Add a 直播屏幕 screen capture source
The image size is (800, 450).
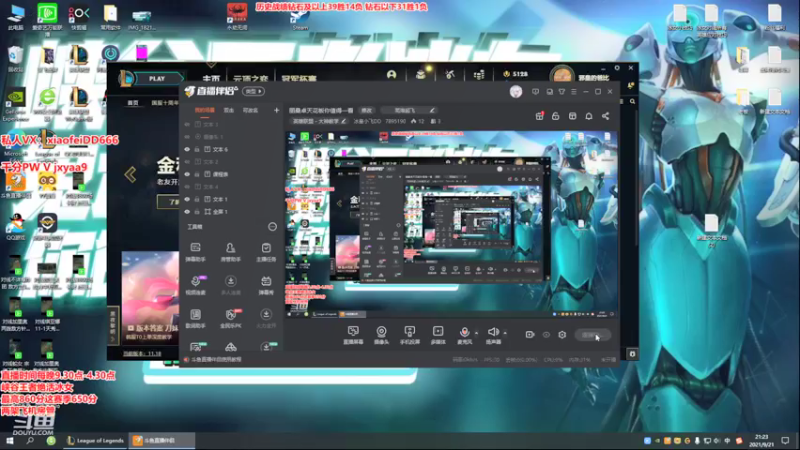[x=353, y=335]
